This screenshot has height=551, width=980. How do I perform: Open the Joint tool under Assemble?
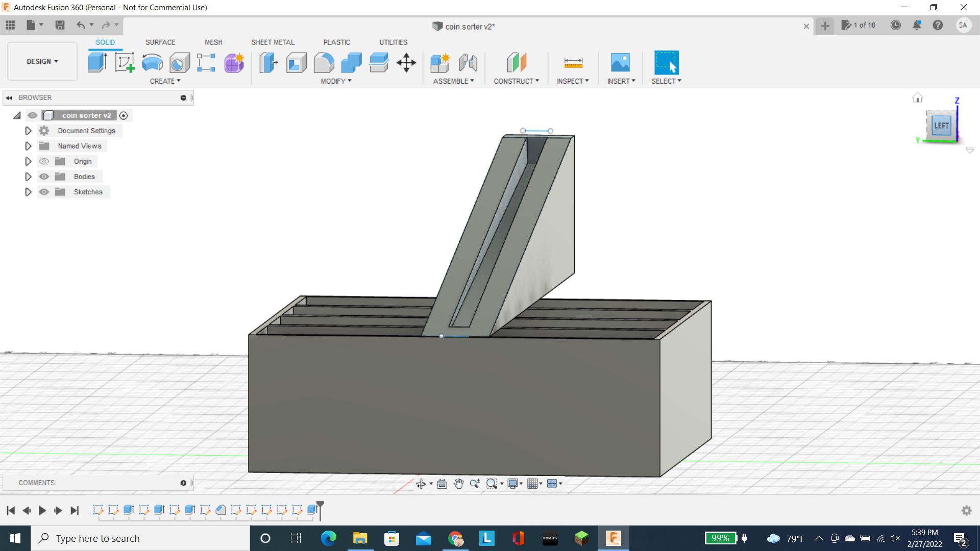pos(468,62)
